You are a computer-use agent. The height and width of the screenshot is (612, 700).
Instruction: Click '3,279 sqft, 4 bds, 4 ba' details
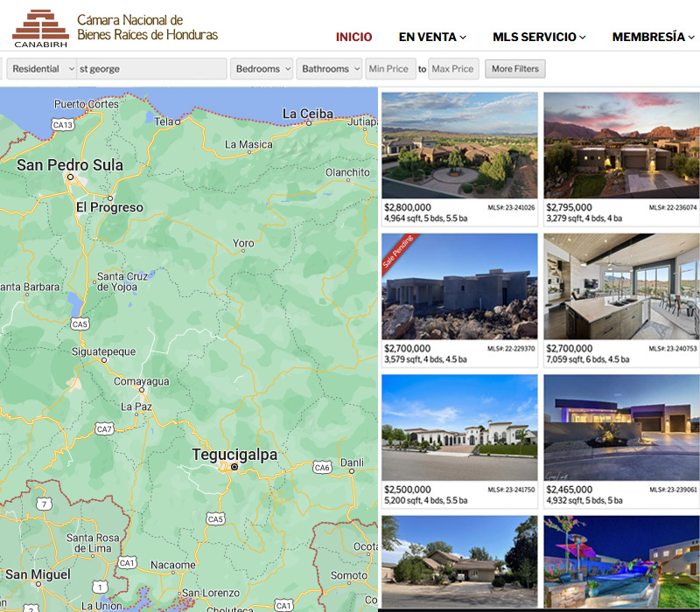pyautogui.click(x=584, y=218)
